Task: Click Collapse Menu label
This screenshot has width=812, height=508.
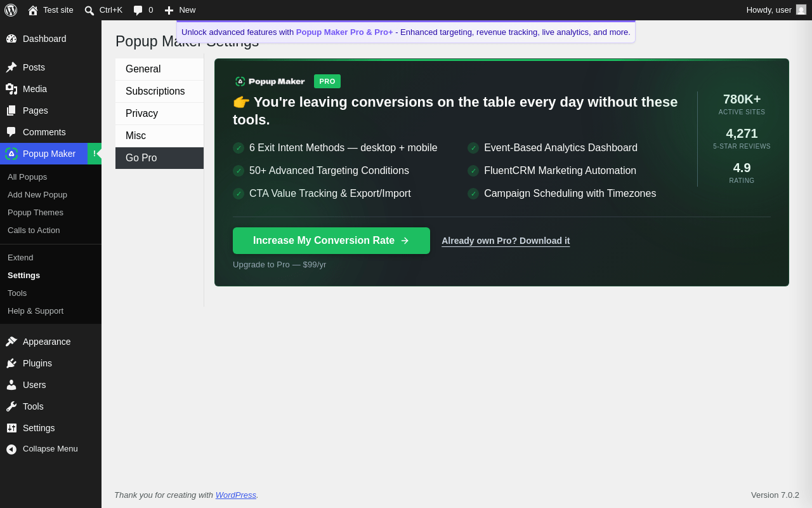Action: pos(50,449)
